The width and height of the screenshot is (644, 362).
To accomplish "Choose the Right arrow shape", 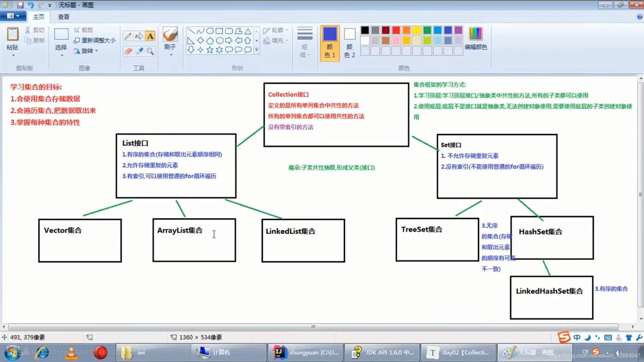I will (229, 41).
